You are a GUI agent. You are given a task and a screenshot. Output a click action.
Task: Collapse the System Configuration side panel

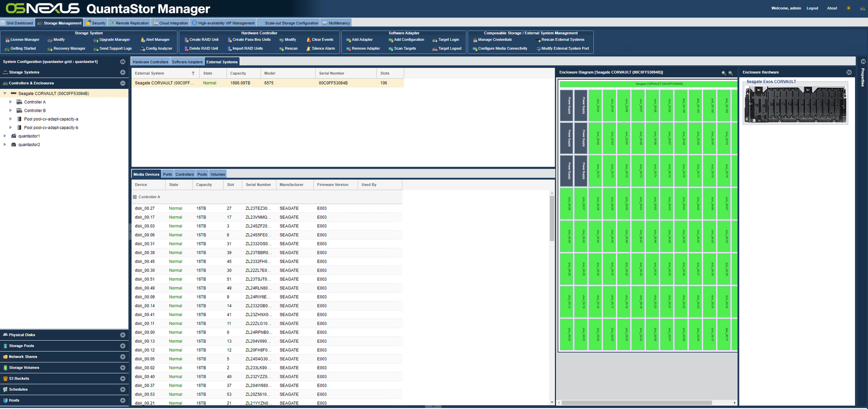pyautogui.click(x=123, y=62)
